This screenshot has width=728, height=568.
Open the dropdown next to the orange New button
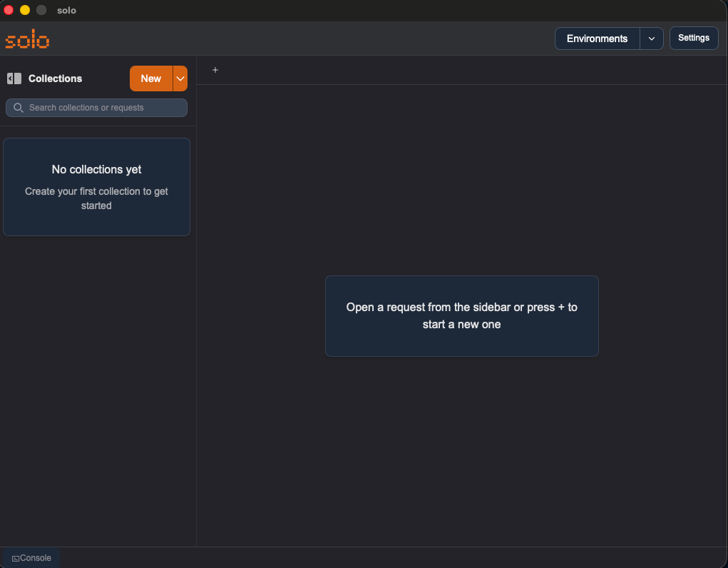tap(180, 78)
